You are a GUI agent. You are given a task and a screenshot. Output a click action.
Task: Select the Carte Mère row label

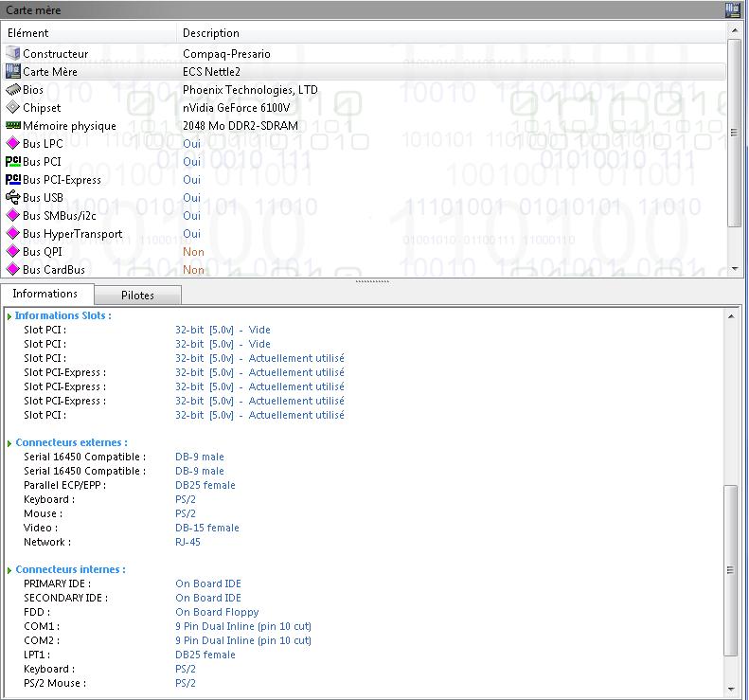50,72
